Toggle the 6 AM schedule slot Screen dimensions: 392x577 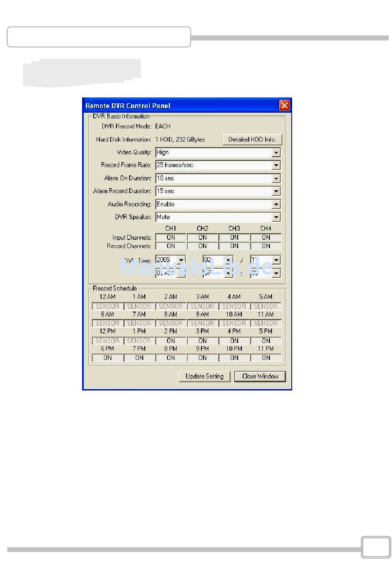click(107, 323)
